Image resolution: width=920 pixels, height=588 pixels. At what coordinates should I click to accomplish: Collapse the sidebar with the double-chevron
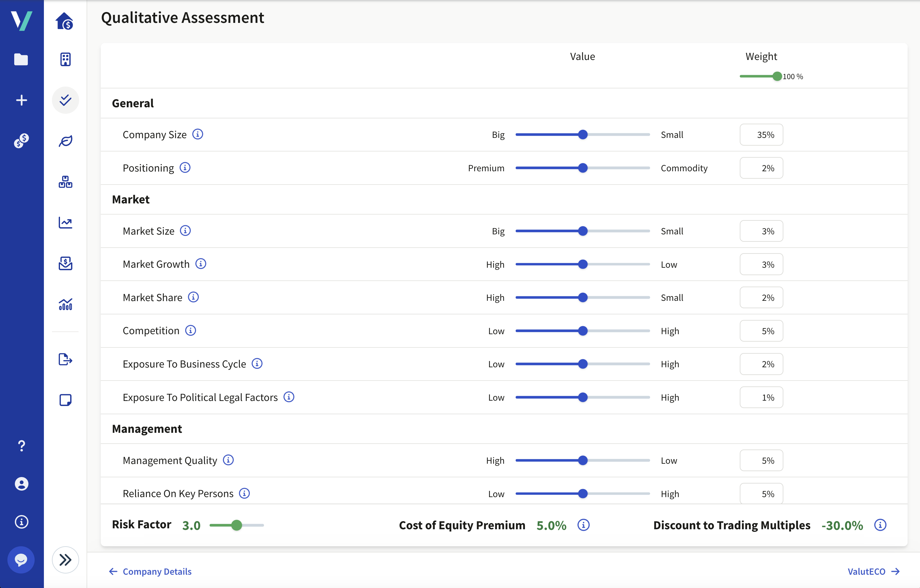pos(65,560)
